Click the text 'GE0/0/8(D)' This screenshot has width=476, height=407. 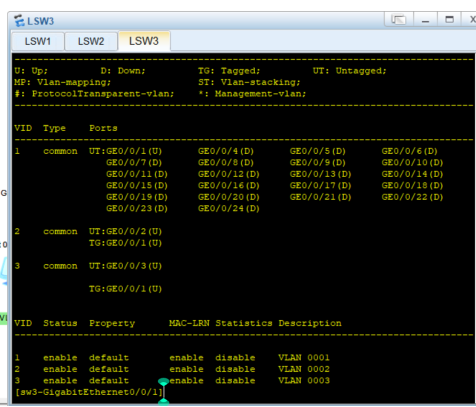(226, 163)
